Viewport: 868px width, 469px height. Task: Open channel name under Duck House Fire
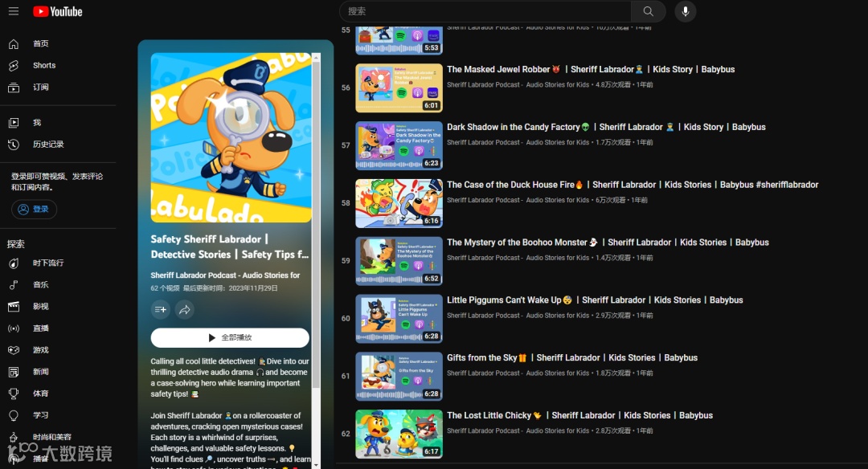[x=518, y=200]
